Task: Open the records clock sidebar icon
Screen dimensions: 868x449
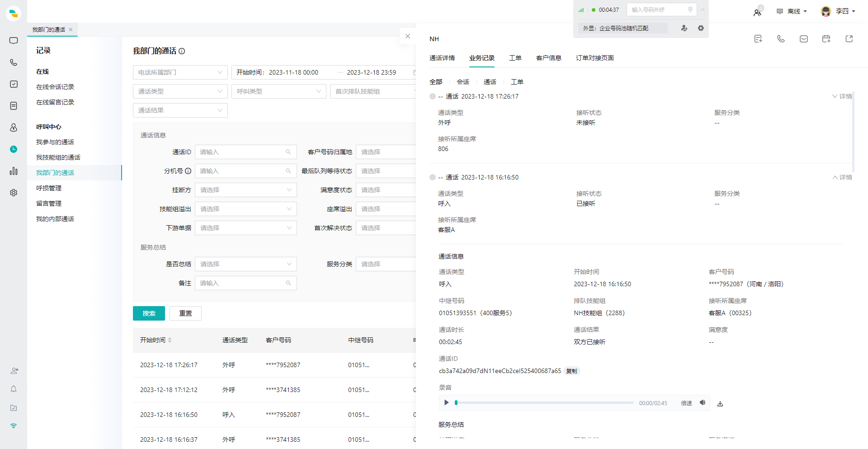Action: 14,149
